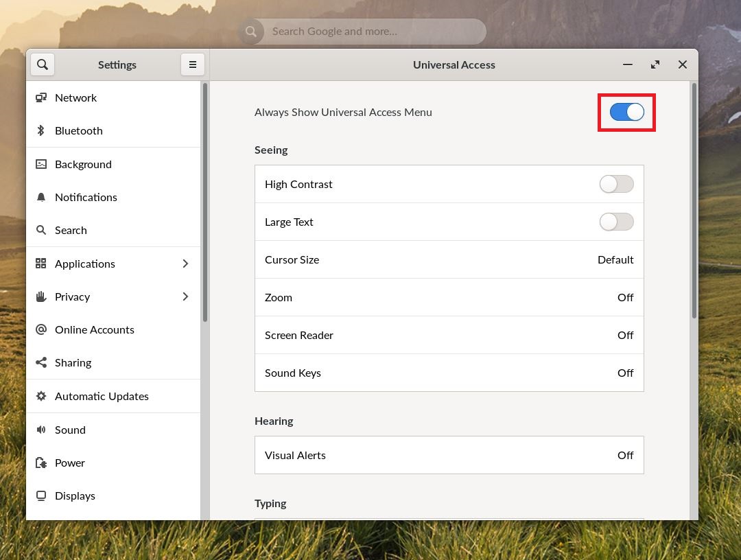Select Online Accounts in the sidebar
The image size is (741, 560).
pyautogui.click(x=113, y=330)
